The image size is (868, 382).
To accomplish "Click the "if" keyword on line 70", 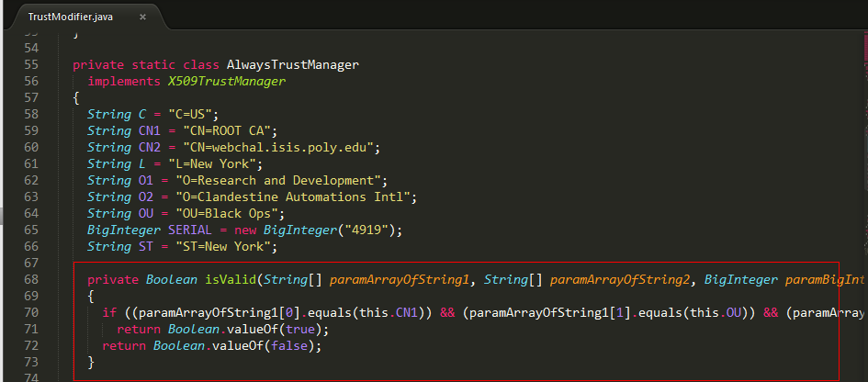I will (x=109, y=313).
